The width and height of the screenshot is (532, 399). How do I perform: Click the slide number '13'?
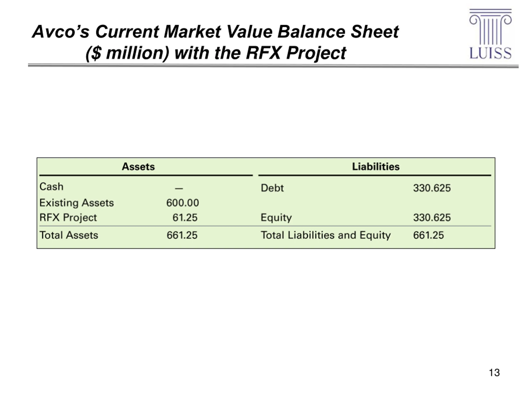[x=494, y=373]
